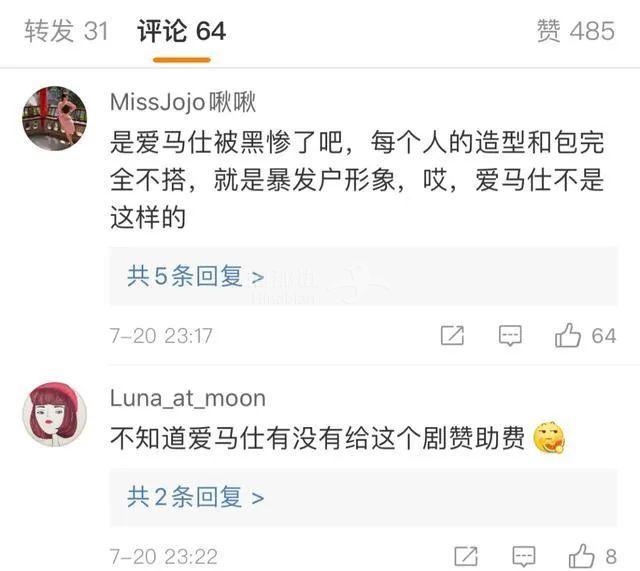Switch to the 转发 31 tab
640x571 pixels.
pyautogui.click(x=66, y=31)
